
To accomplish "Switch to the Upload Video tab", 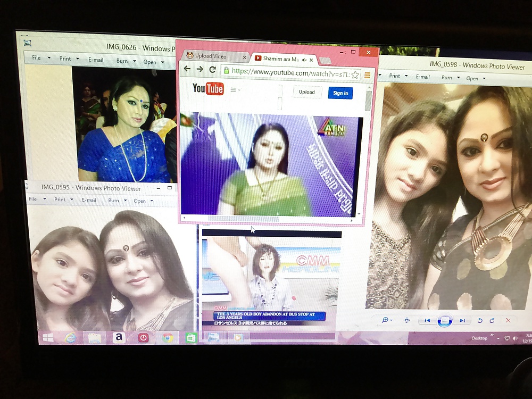I will [x=211, y=56].
